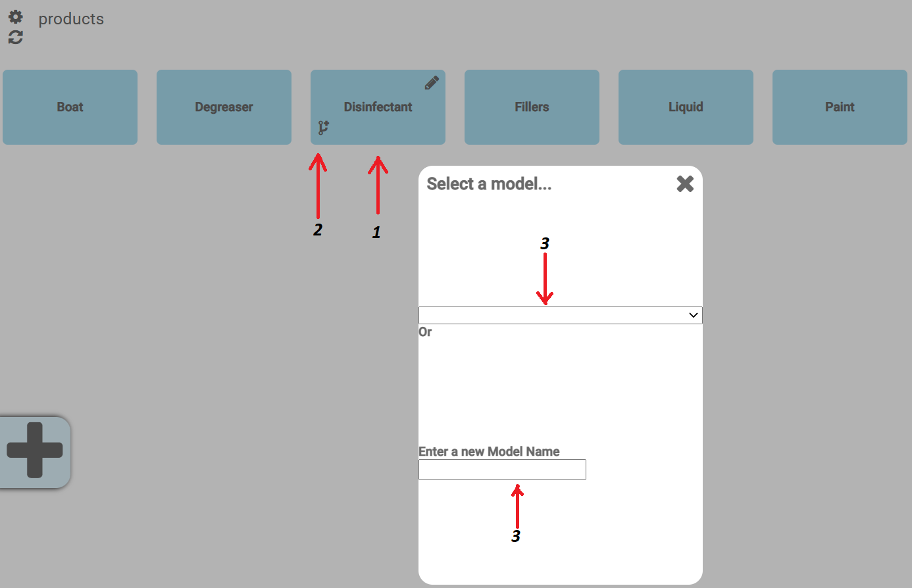The height and width of the screenshot is (588, 912).
Task: Click the large plus add button
Action: coord(35,451)
